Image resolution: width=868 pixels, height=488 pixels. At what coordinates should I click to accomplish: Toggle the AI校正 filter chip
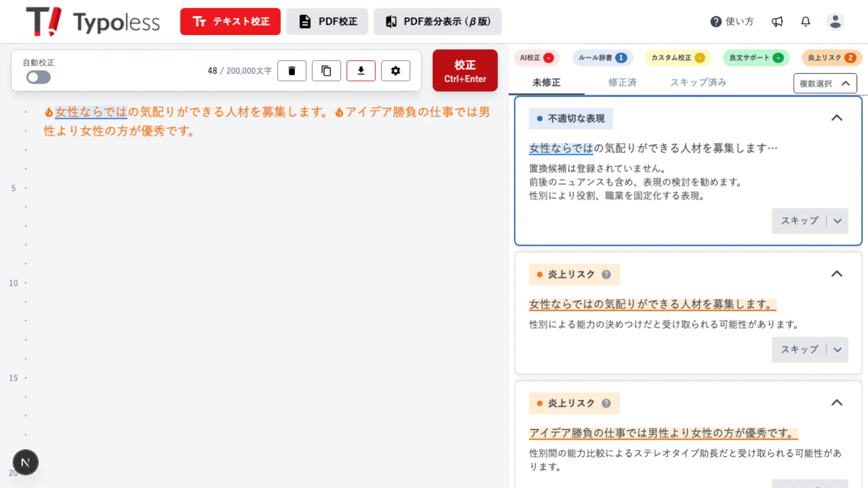[x=537, y=57]
